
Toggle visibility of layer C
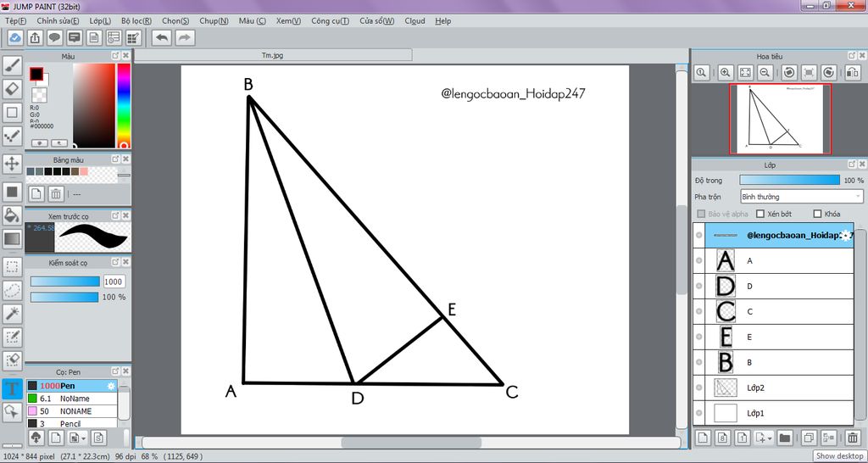click(699, 311)
